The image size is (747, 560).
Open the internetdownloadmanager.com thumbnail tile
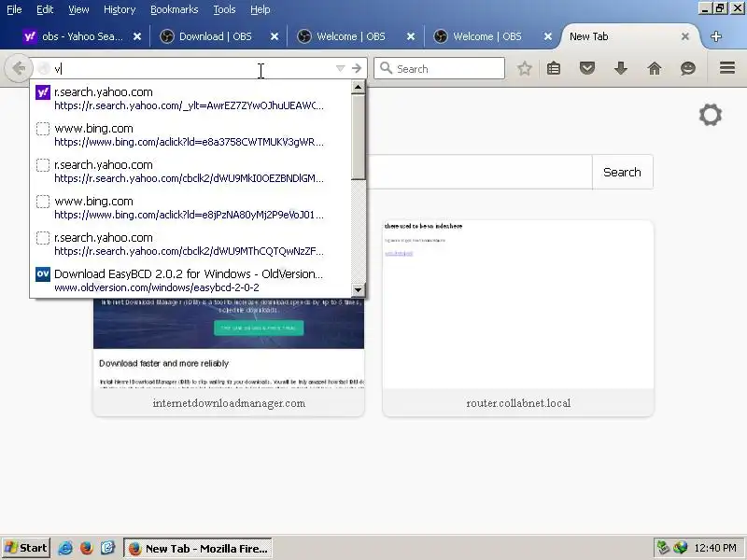point(229,357)
